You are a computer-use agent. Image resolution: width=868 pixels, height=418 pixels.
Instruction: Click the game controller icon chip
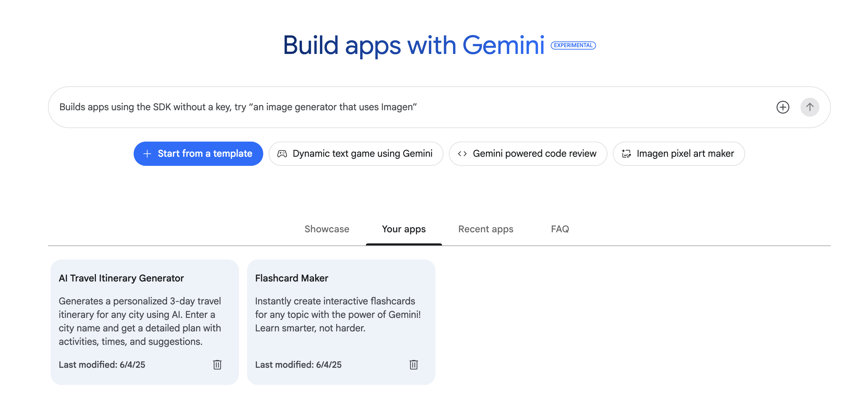(x=282, y=154)
